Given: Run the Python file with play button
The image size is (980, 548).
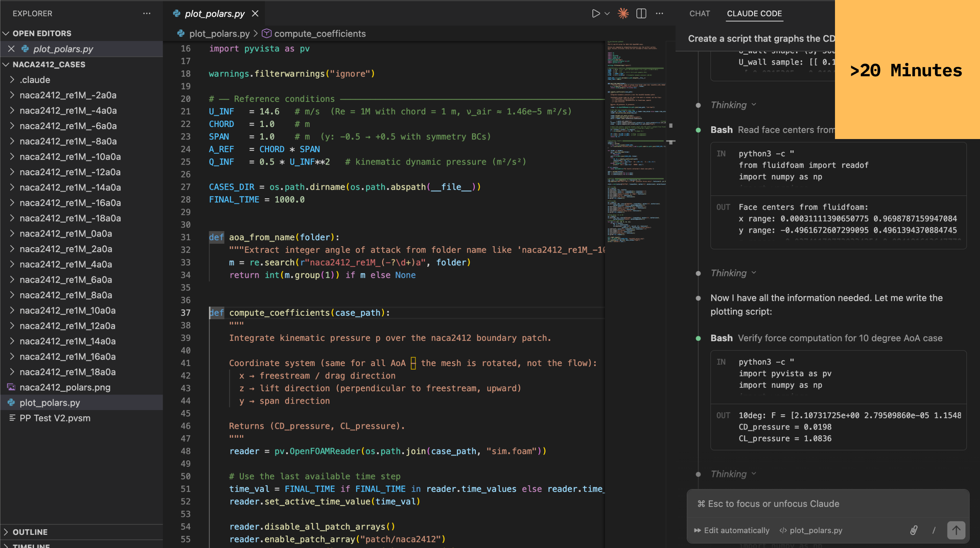Looking at the screenshot, I should (595, 14).
